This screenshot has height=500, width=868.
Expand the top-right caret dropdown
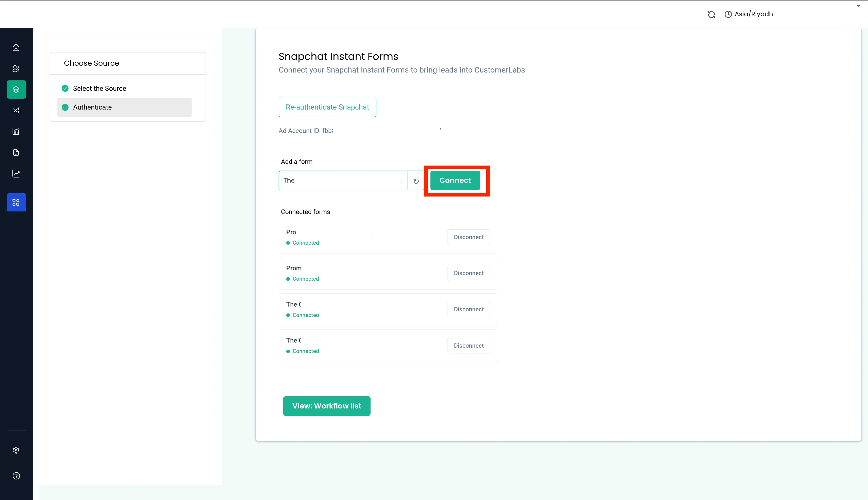[x=858, y=6]
